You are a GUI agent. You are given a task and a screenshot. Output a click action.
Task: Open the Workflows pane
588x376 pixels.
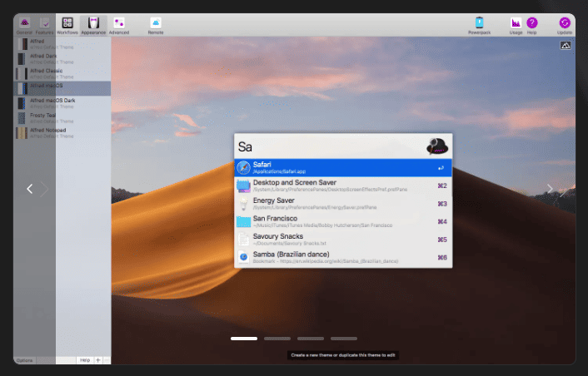(x=67, y=26)
